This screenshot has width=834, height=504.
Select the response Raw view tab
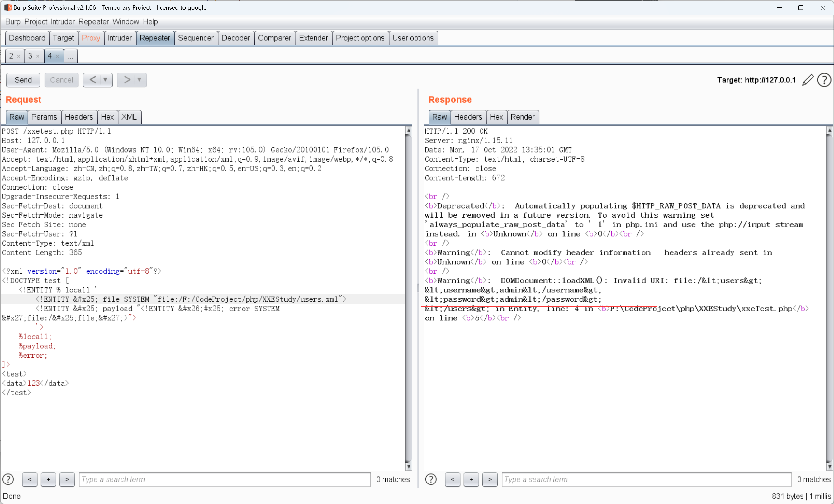[439, 117]
